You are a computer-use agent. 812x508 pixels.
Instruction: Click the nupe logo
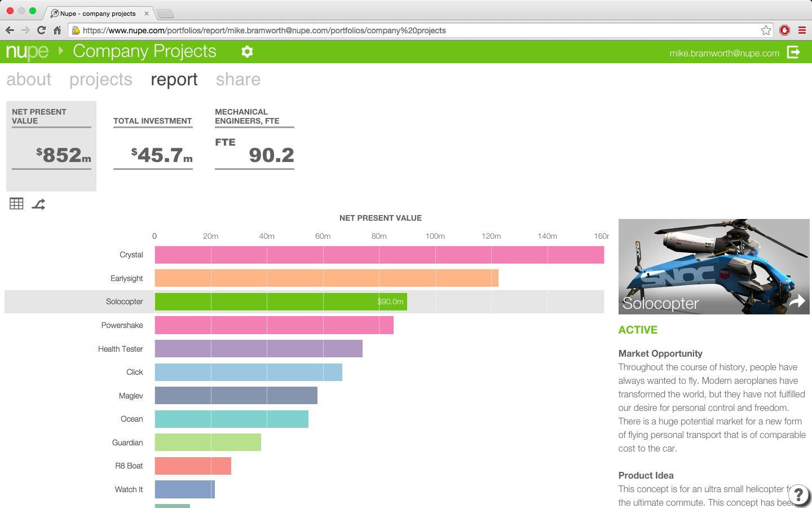coord(27,52)
